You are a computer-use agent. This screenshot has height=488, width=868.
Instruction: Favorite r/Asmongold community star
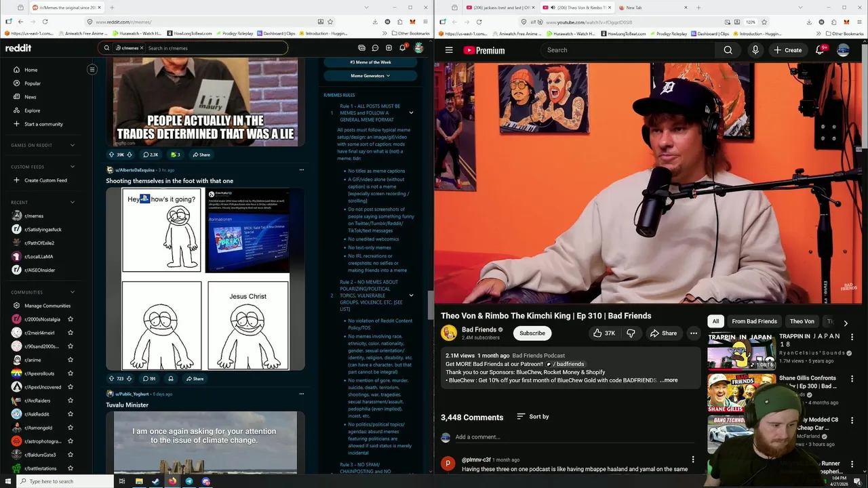[71, 428]
